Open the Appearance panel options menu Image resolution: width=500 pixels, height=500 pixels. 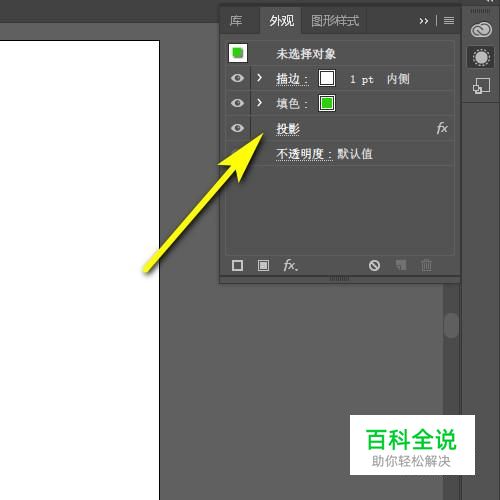click(x=449, y=21)
